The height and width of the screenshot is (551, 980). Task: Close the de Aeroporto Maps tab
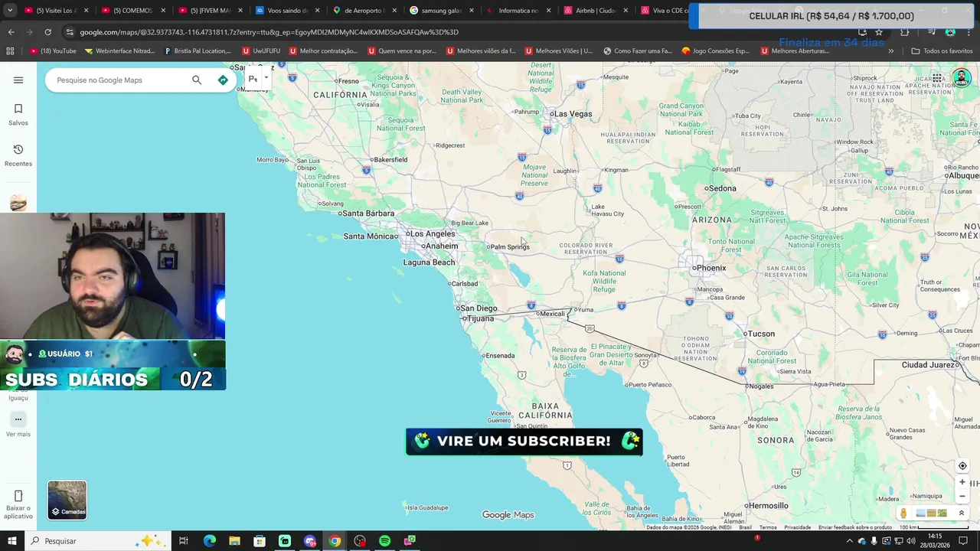point(394,11)
